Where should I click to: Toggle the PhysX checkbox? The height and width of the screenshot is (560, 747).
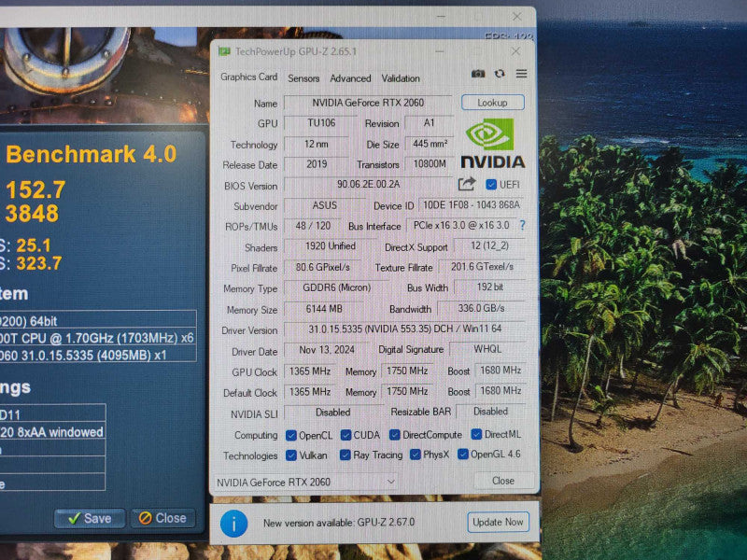coord(415,455)
